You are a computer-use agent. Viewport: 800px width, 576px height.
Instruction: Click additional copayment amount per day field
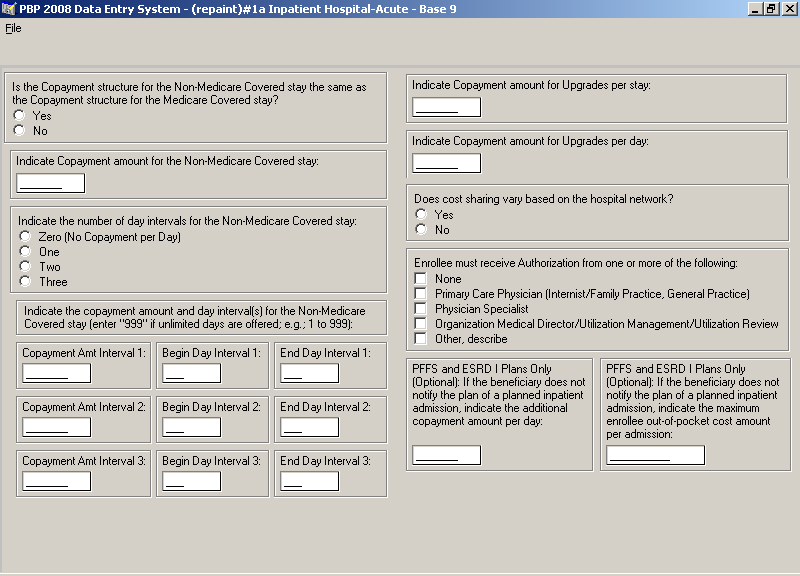coord(446,455)
